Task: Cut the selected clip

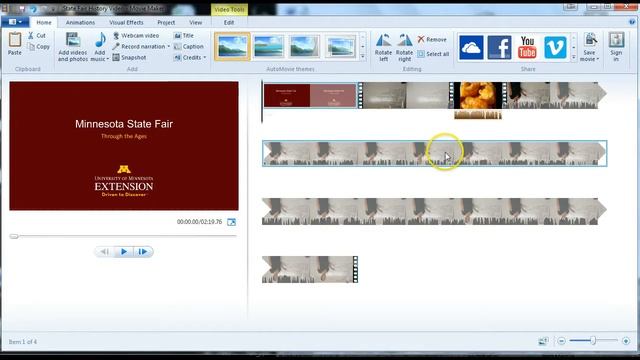Action: (x=37, y=36)
